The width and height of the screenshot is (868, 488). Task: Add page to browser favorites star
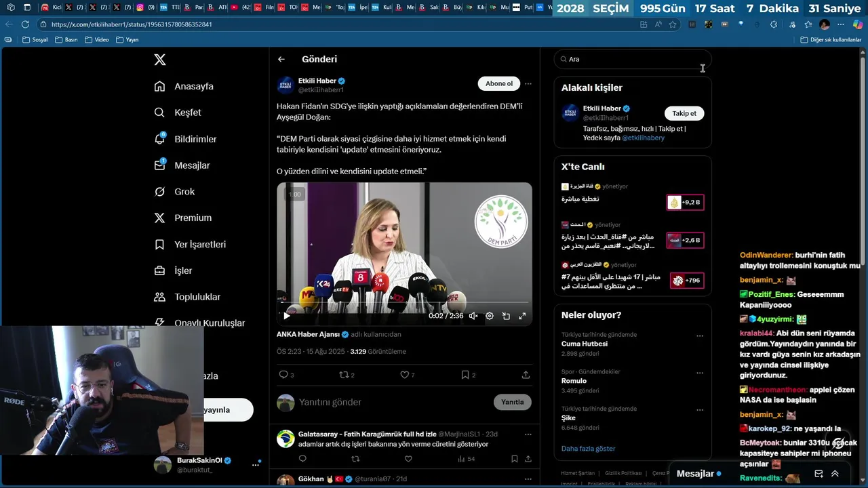(673, 24)
